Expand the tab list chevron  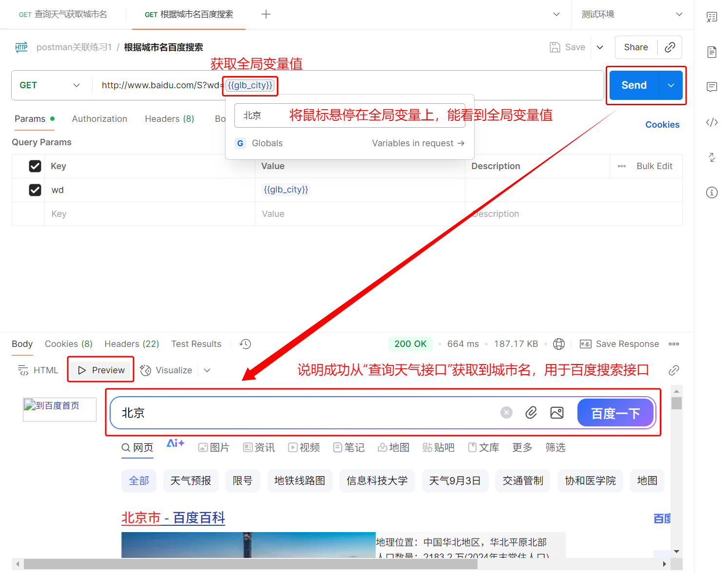click(556, 14)
